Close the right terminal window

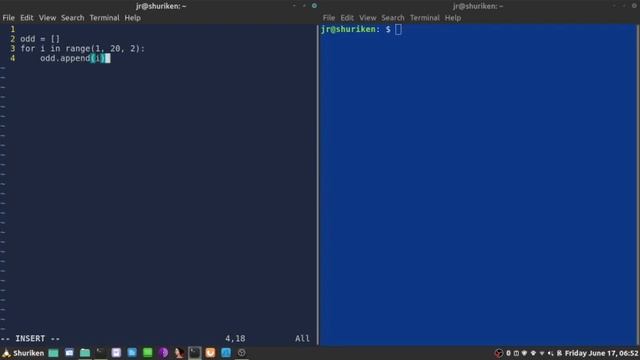point(634,6)
